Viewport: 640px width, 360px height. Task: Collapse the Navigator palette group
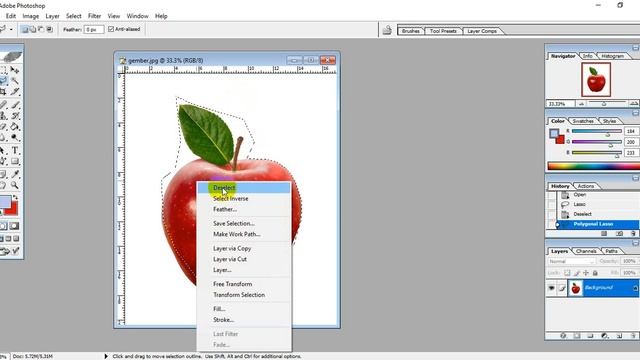click(x=636, y=48)
